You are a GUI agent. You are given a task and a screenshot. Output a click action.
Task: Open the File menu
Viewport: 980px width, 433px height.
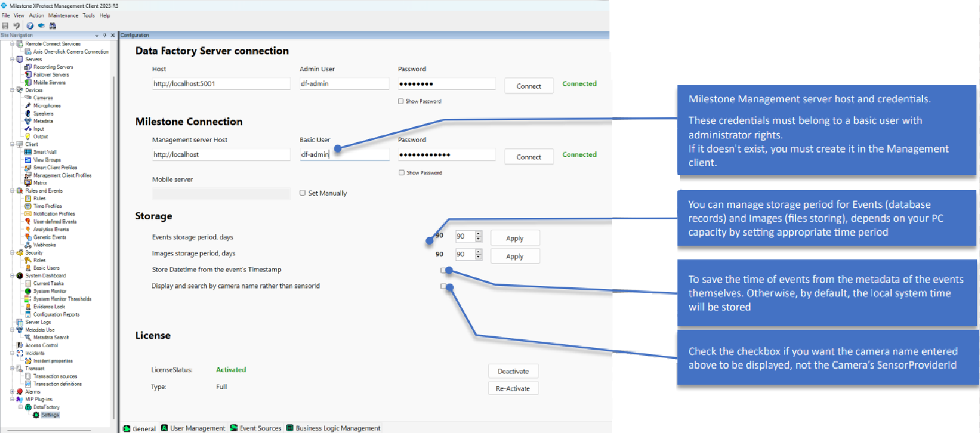click(6, 15)
